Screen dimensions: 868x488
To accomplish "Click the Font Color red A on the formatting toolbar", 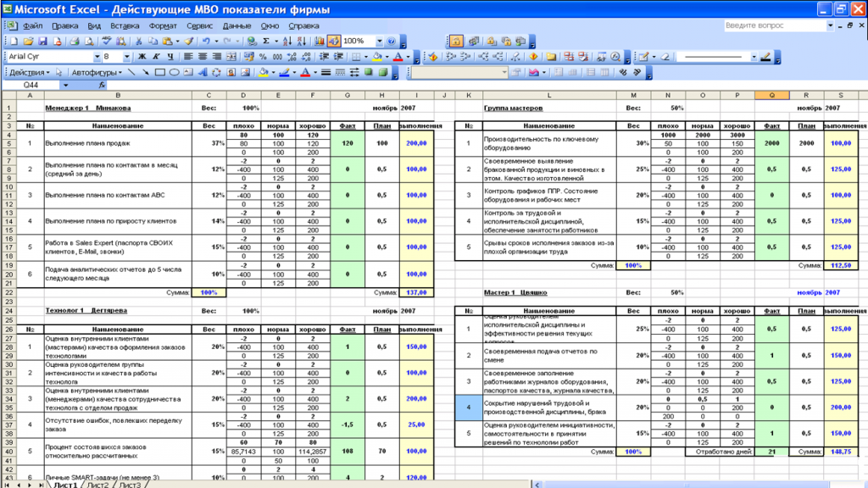I will [398, 57].
